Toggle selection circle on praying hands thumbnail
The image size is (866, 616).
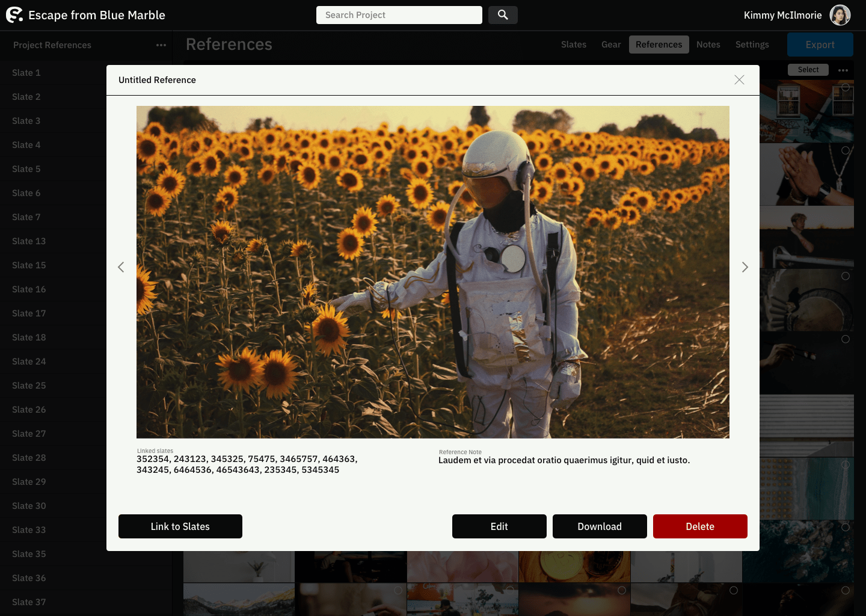pyautogui.click(x=846, y=150)
